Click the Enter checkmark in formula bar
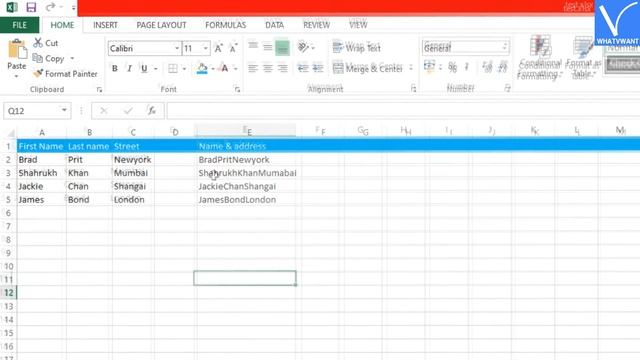 point(128,111)
